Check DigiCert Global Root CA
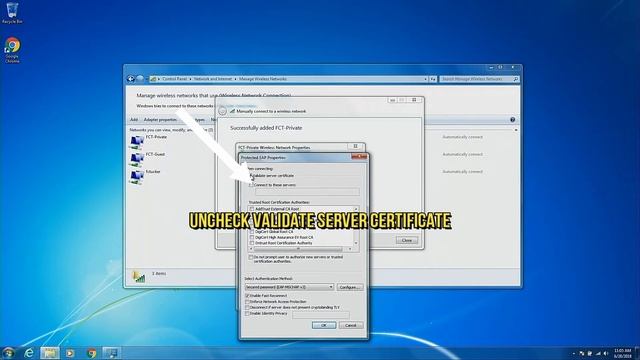The width and height of the screenshot is (640, 360). click(252, 231)
